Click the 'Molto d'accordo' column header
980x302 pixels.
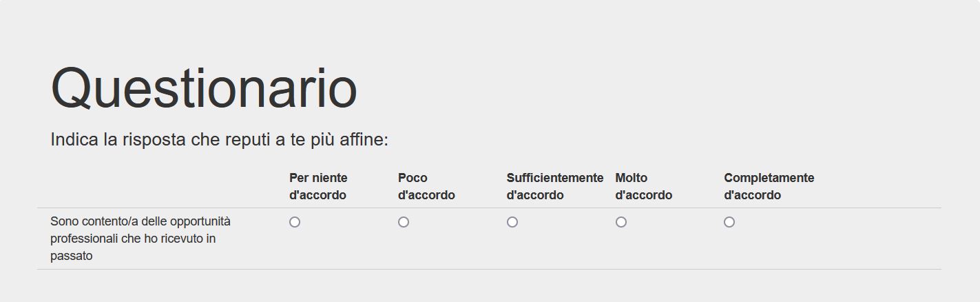pos(643,186)
